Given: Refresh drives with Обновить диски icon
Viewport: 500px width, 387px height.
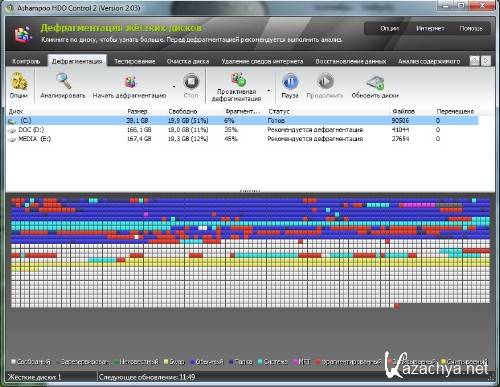Looking at the screenshot, I should tap(375, 82).
